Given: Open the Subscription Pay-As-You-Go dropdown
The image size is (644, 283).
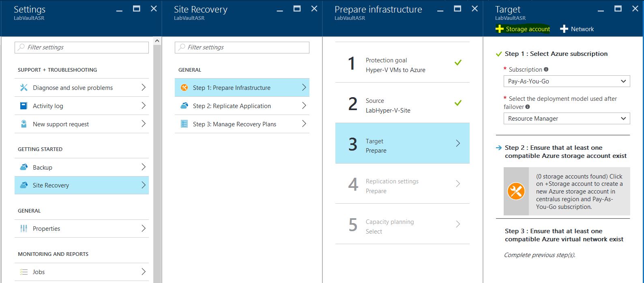Looking at the screenshot, I should (x=567, y=81).
